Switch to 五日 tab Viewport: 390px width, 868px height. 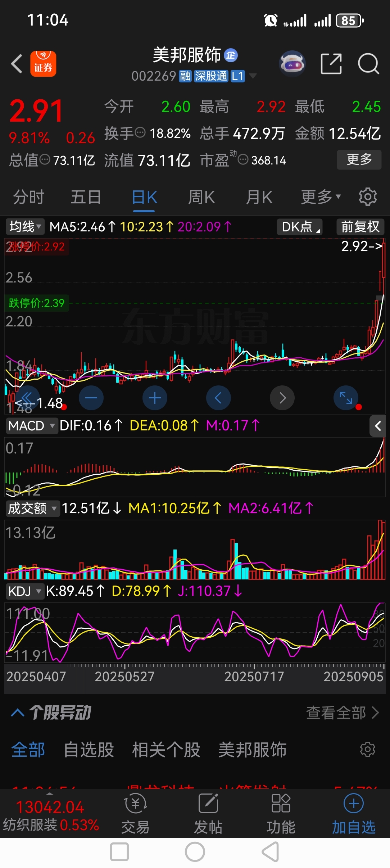(86, 197)
